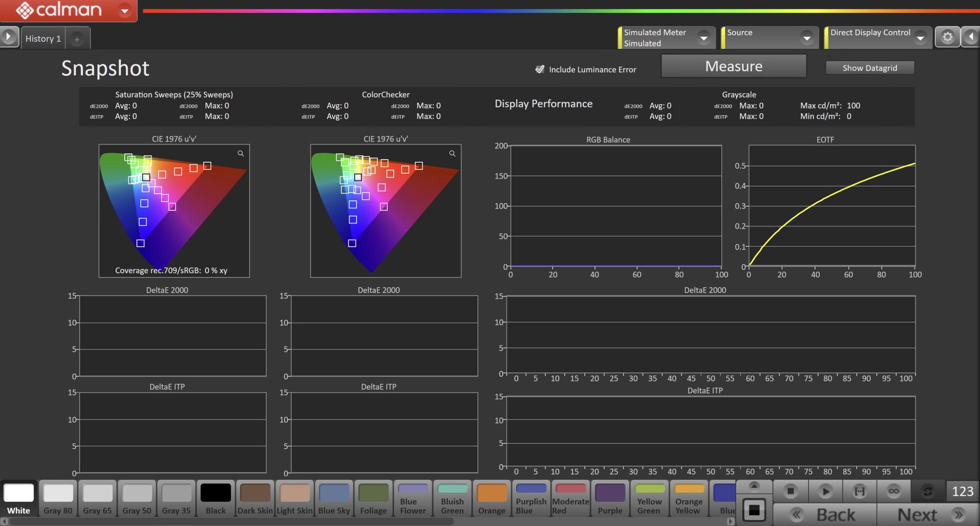Viewport: 980px width, 526px height.
Task: Zoom Saturation Sweeps CIE chart magnifier
Action: click(x=240, y=153)
